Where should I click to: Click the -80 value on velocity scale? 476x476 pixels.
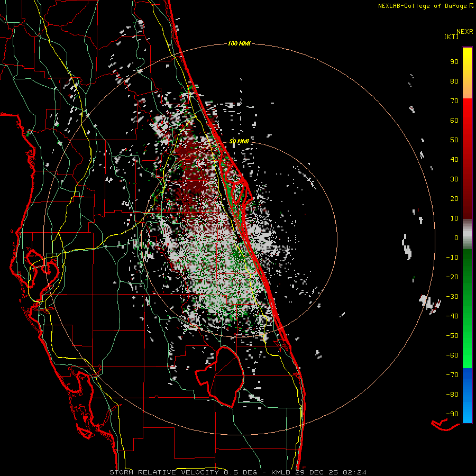click(452, 395)
